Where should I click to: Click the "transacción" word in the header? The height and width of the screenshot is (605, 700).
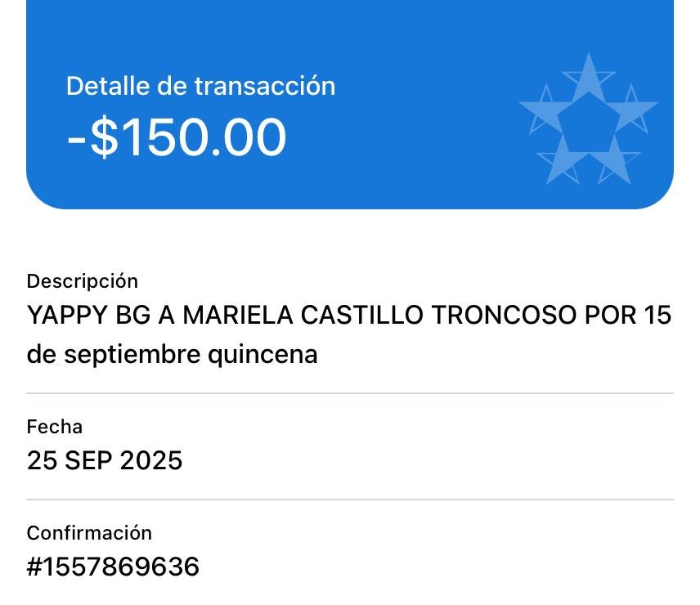[266, 86]
